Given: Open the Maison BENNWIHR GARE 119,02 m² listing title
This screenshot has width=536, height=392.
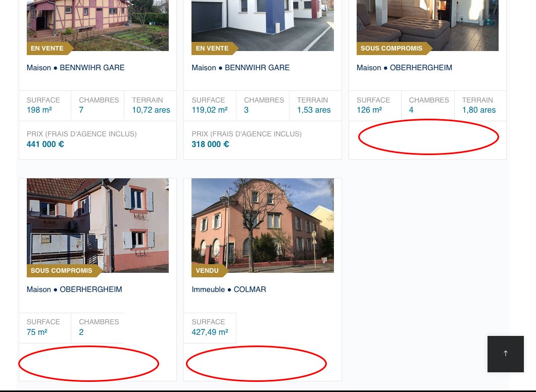Looking at the screenshot, I should (x=240, y=68).
